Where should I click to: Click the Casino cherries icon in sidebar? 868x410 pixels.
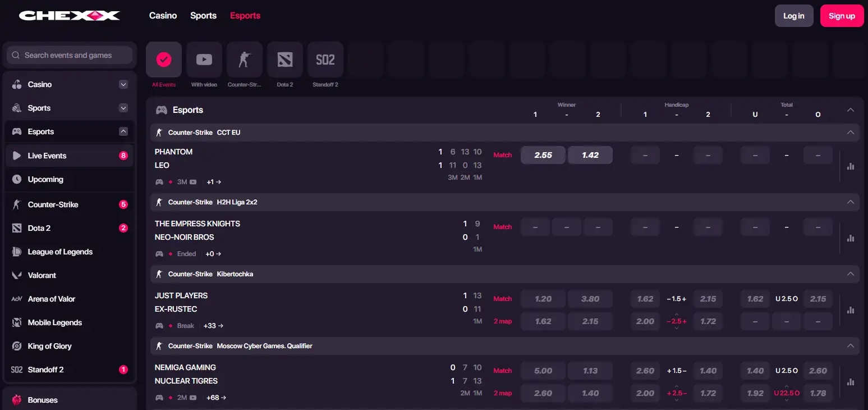point(17,84)
